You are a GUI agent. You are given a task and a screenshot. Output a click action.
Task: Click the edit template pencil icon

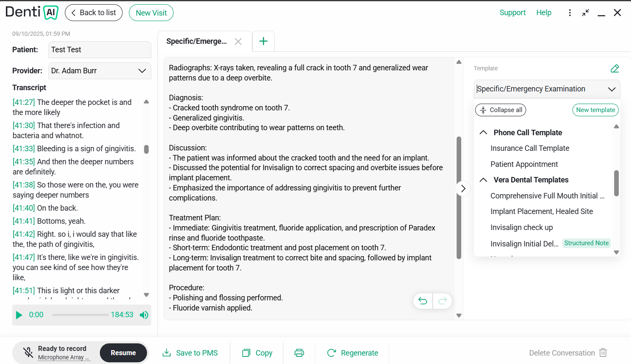[x=615, y=68]
